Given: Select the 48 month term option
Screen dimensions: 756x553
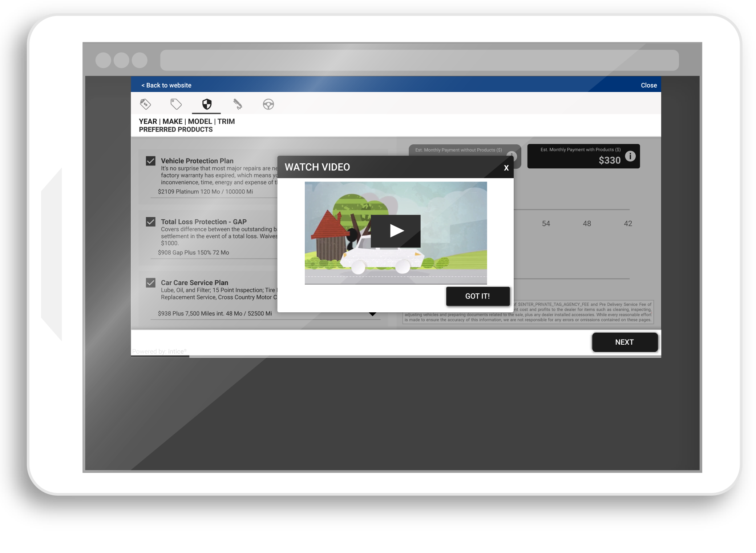Looking at the screenshot, I should point(587,224).
